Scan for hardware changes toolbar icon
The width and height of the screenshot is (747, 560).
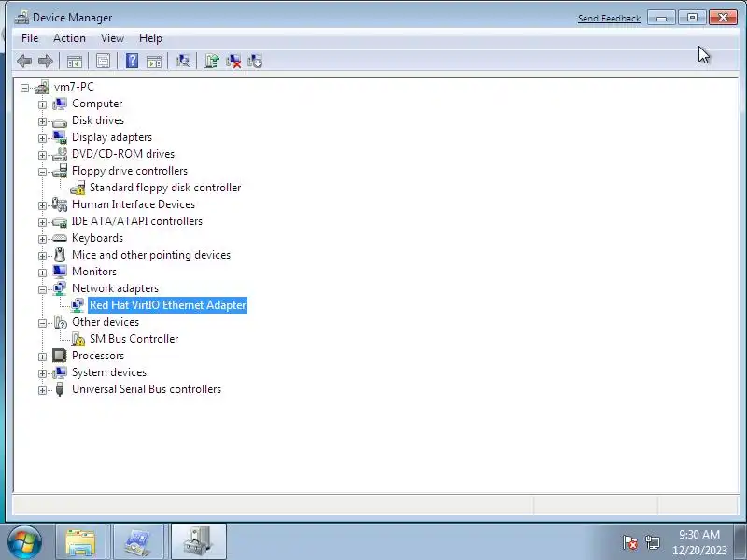(183, 61)
